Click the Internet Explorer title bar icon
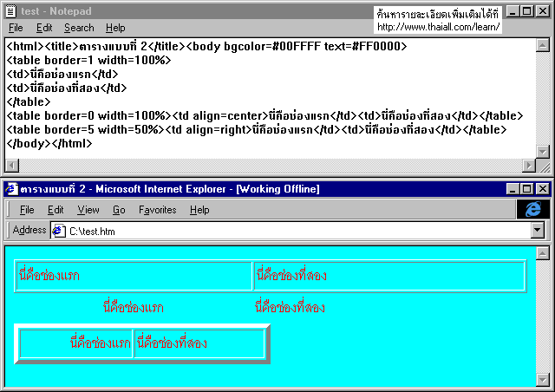 click(10, 188)
